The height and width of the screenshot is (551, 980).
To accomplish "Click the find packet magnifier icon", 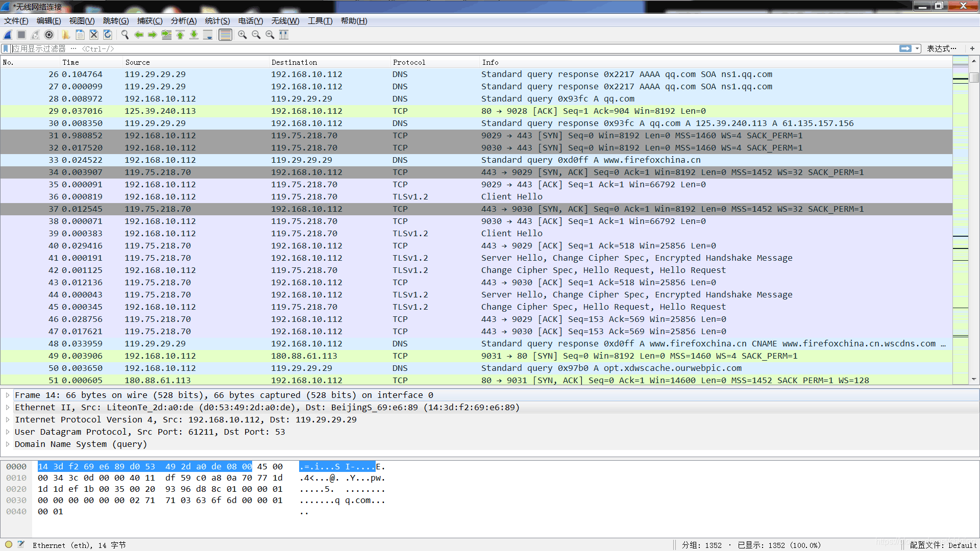I will (x=125, y=35).
